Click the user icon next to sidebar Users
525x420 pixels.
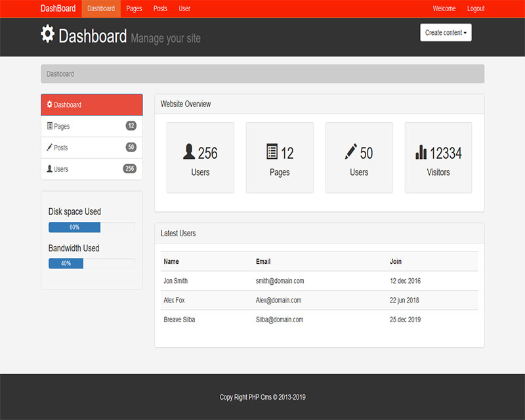click(50, 169)
